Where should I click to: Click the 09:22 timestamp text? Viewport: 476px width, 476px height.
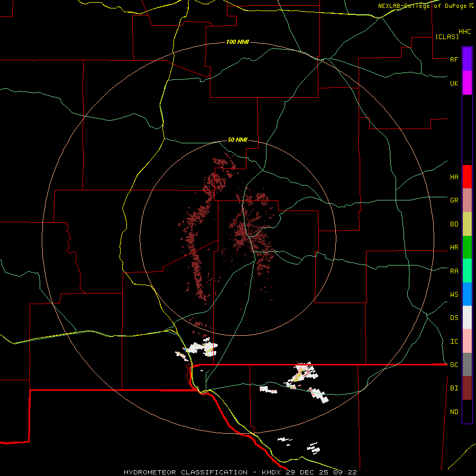(344, 472)
